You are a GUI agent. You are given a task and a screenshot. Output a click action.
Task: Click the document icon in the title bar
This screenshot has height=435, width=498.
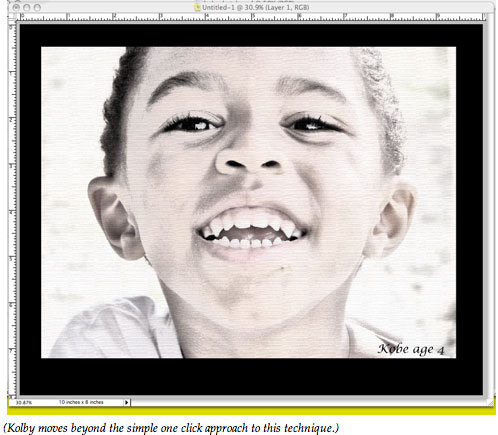tap(198, 7)
